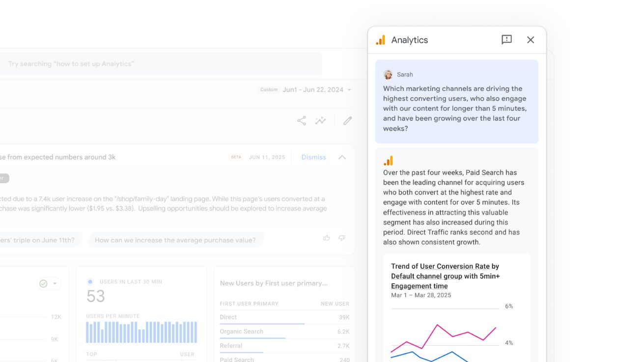Click the USERS PER MINUTE label

click(113, 316)
